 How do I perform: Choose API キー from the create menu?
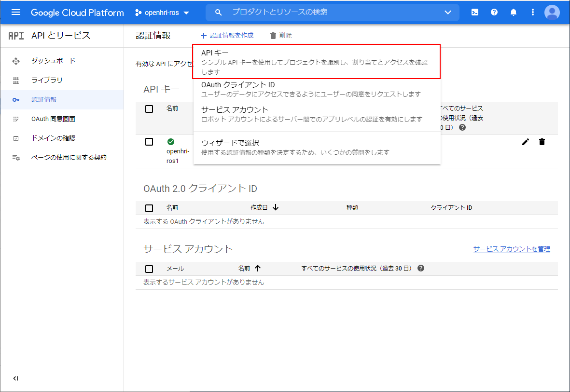pos(316,62)
